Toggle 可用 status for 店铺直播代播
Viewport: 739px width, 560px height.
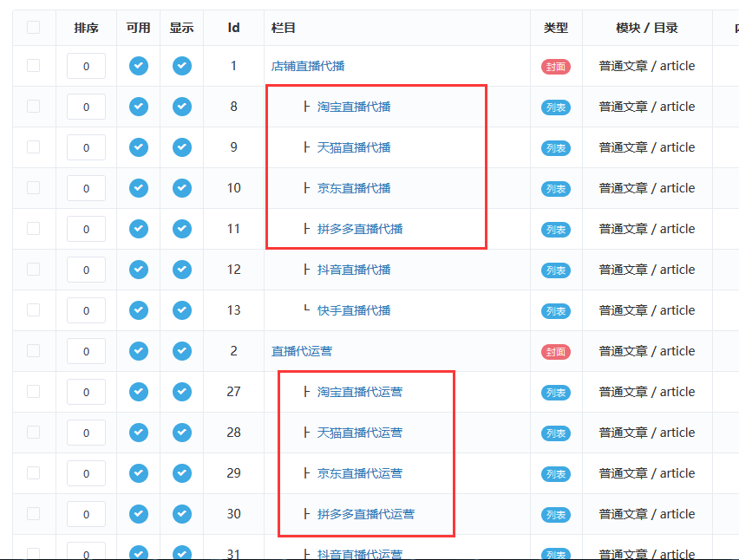click(x=139, y=66)
